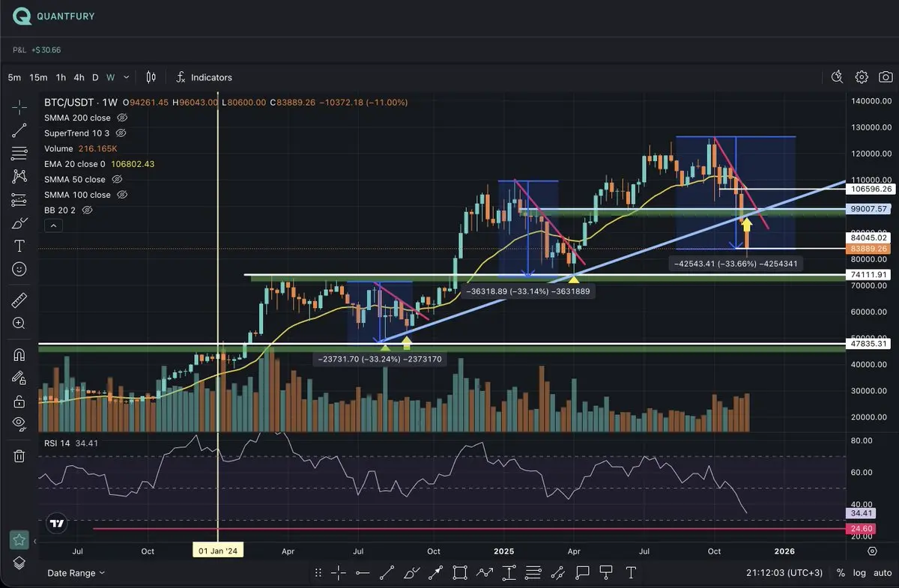This screenshot has height=588, width=899.
Task: Switch to the 4h timeframe
Action: pyautogui.click(x=79, y=77)
